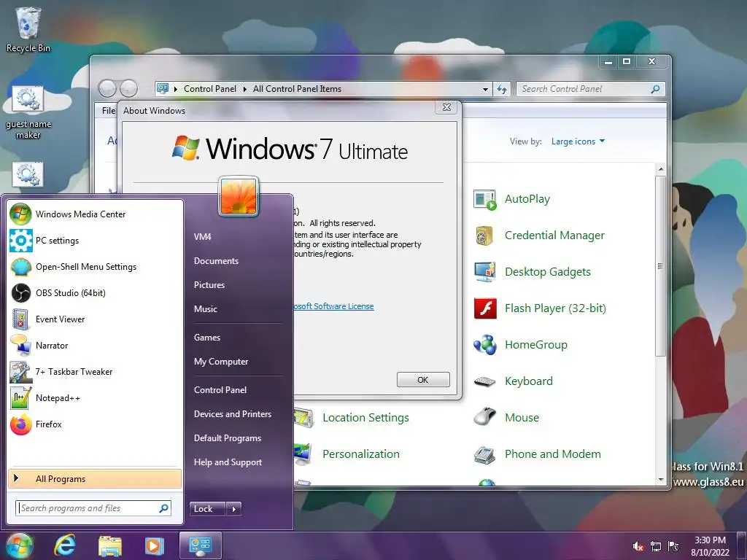The height and width of the screenshot is (560, 747).
Task: Expand root breadcrumb arrow in address bar
Action: (x=176, y=89)
